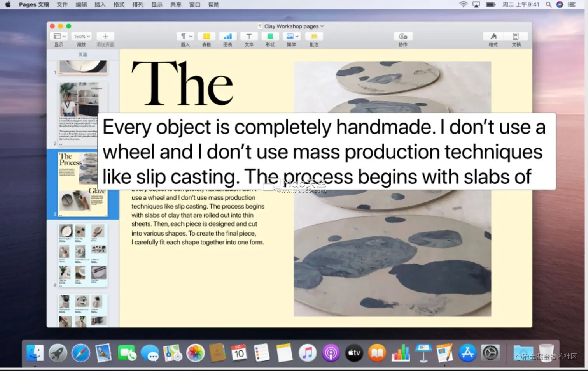Click the Siri icon in the menu bar
The image size is (588, 371).
click(560, 4)
